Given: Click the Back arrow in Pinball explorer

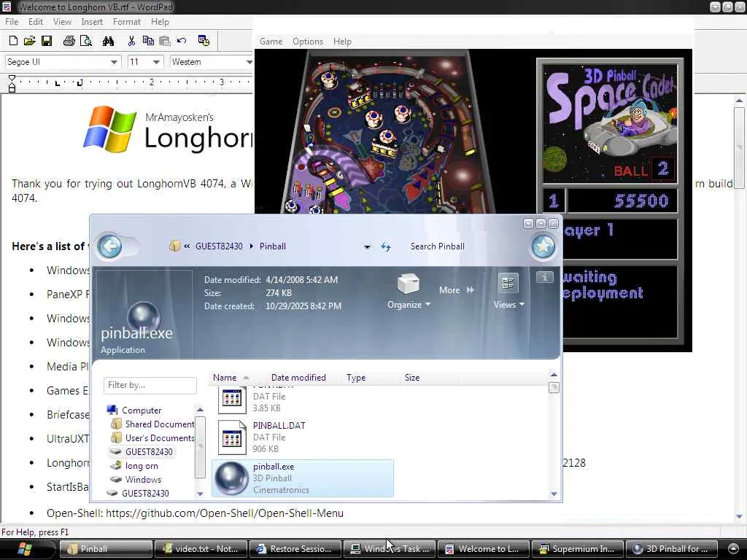Looking at the screenshot, I should click(109, 246).
